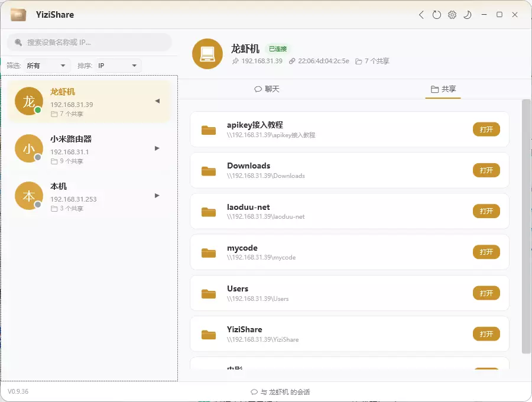The width and height of the screenshot is (532, 402).
Task: Click the link icon beside MAC address
Action: [x=292, y=61]
